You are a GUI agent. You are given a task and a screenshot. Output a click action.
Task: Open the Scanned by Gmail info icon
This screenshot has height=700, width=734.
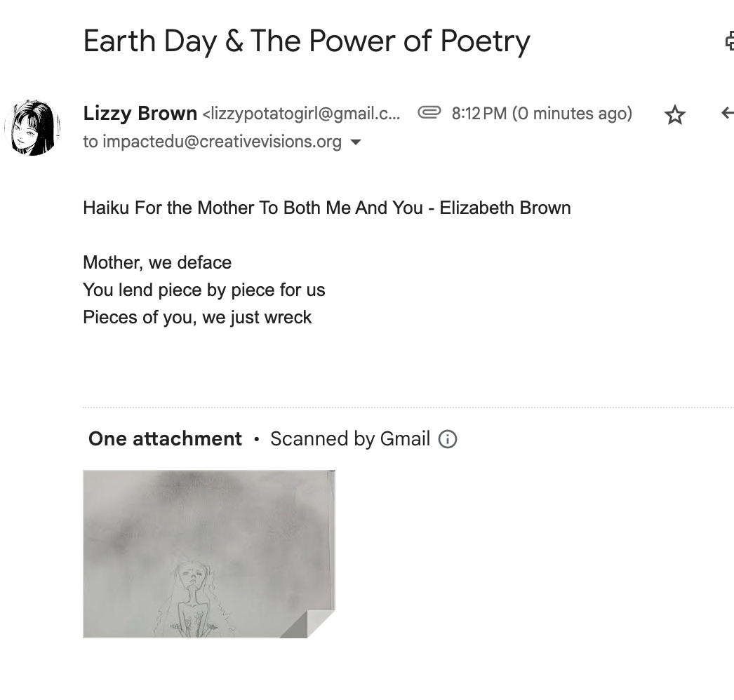(x=447, y=439)
